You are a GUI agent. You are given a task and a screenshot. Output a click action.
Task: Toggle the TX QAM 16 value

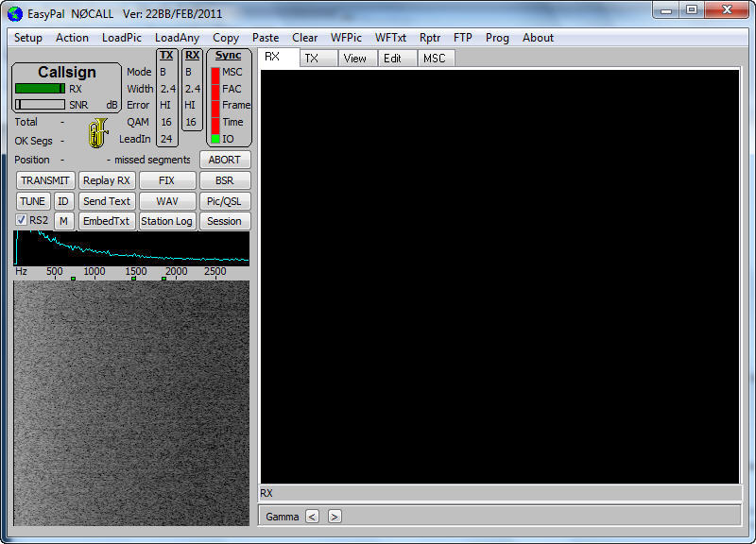(x=166, y=122)
